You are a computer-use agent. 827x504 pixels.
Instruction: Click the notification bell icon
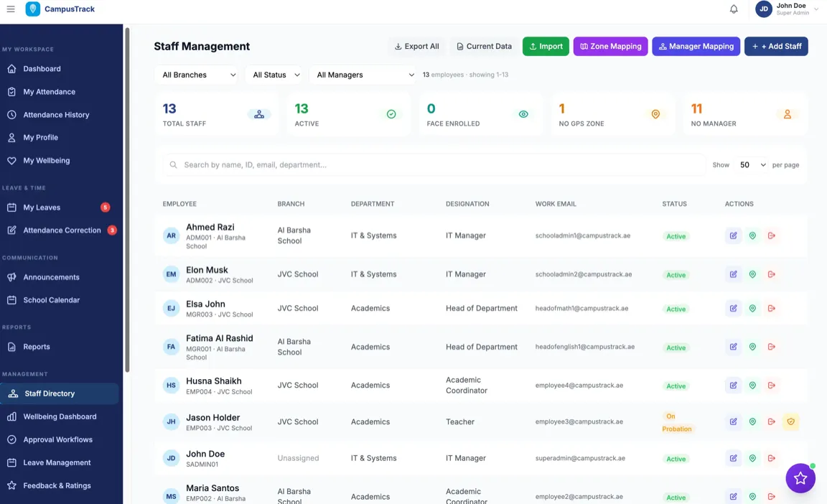pos(734,9)
